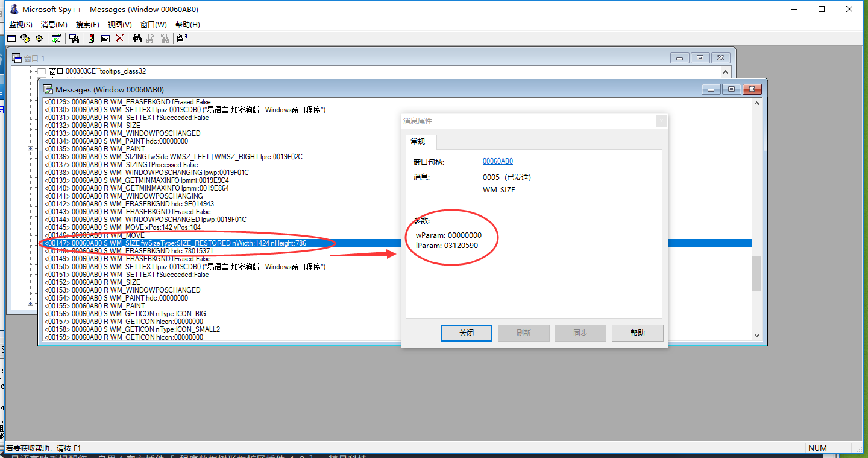Select the 常规 tab in properties dialog
The image size is (868, 458).
[x=418, y=141]
